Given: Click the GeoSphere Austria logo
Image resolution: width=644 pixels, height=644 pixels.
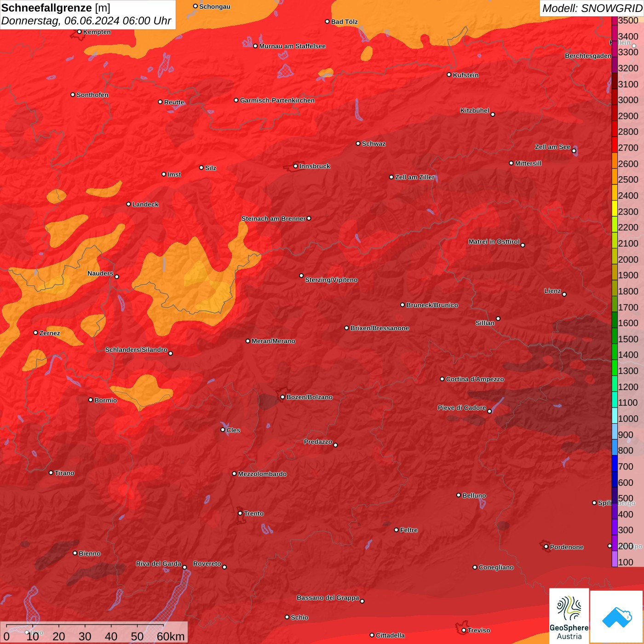Looking at the screenshot, I should [x=569, y=617].
